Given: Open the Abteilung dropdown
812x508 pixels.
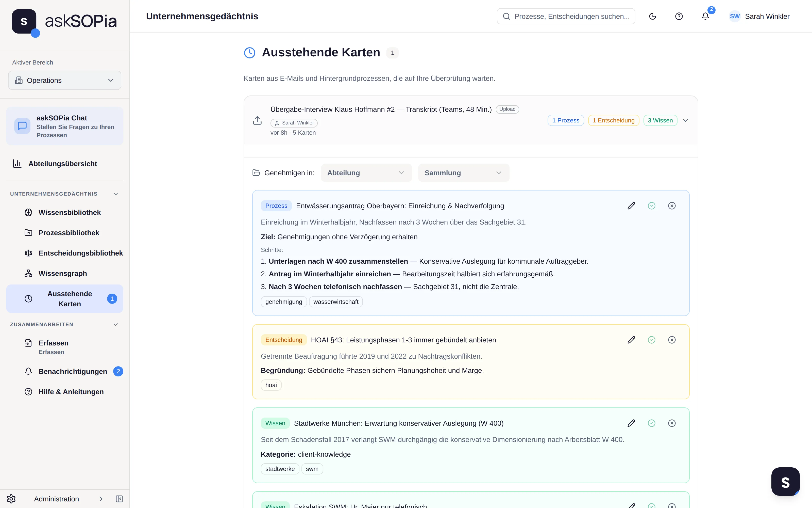Looking at the screenshot, I should coord(366,173).
